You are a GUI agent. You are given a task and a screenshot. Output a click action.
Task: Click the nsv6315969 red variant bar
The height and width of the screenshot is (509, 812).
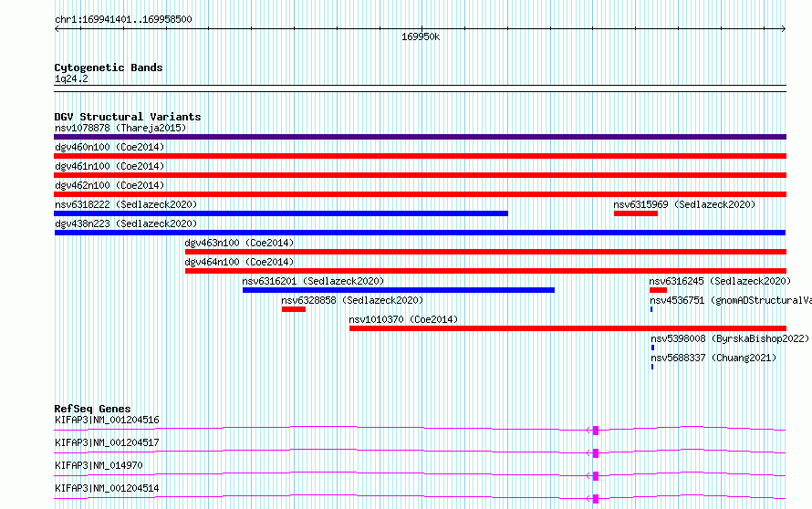[x=636, y=213]
